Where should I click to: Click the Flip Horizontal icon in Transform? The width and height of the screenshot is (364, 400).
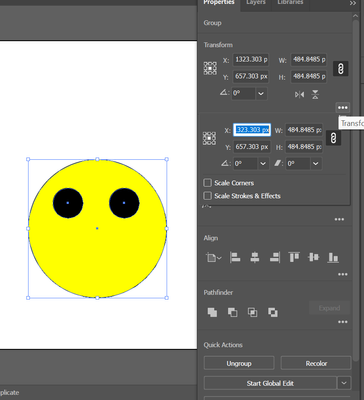(299, 95)
